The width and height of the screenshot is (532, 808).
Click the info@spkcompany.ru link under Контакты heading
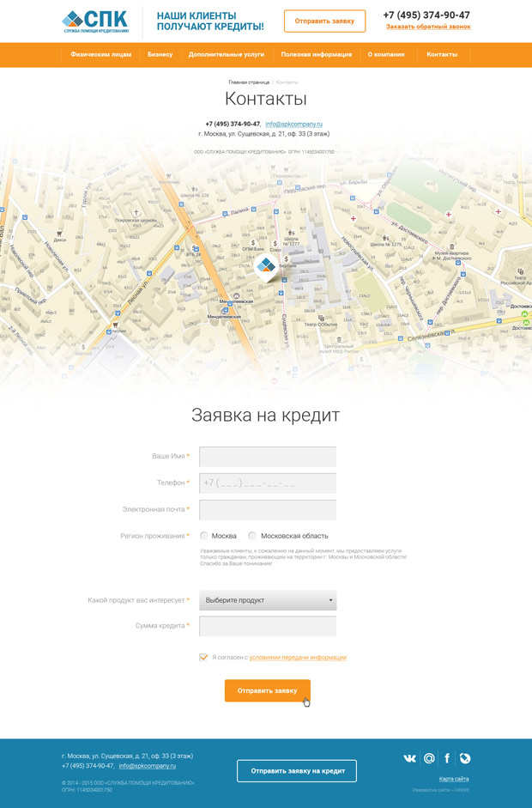point(294,124)
